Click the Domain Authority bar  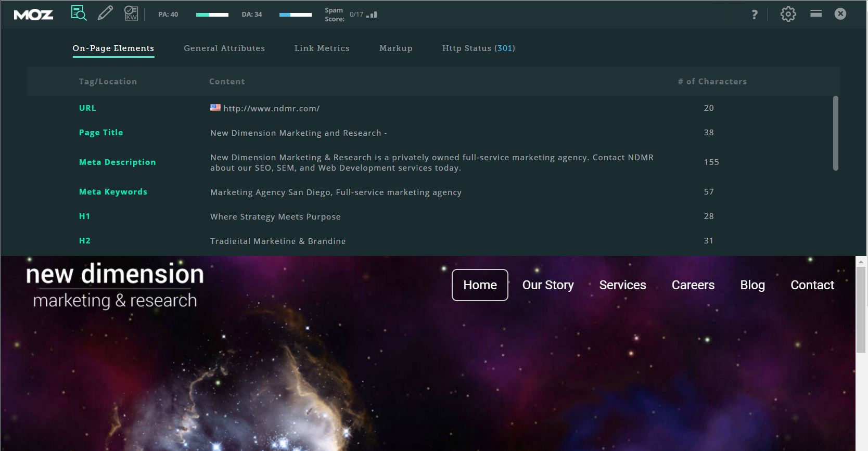(x=296, y=15)
